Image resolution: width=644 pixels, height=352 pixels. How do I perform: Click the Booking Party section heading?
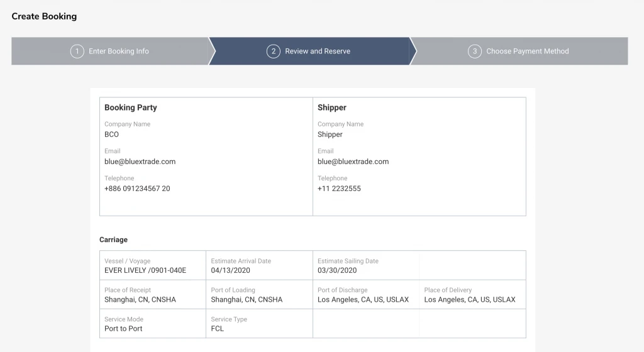tap(131, 107)
